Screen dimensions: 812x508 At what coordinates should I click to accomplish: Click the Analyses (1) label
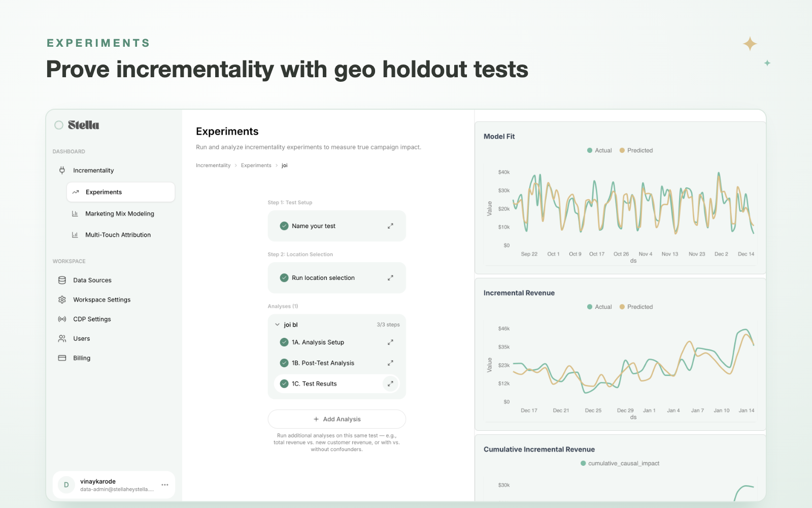(x=283, y=306)
